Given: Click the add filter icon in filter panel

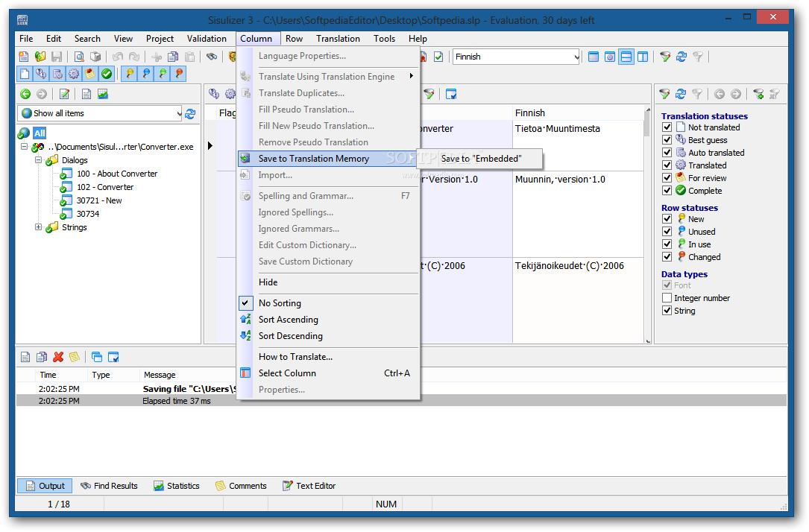Looking at the screenshot, I should coord(758,94).
